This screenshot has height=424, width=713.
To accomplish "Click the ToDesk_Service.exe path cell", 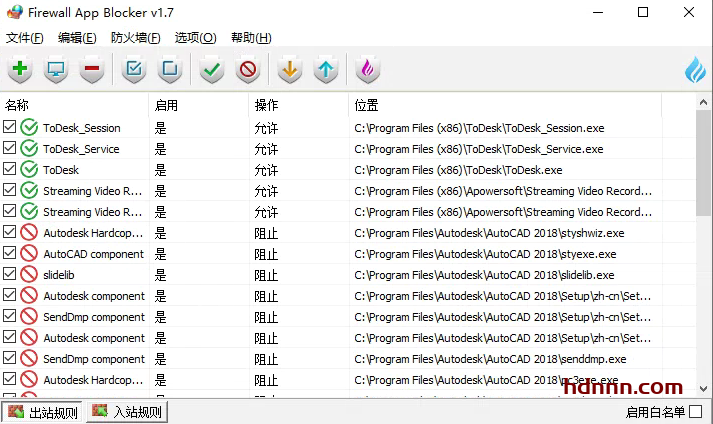I will pyautogui.click(x=479, y=149).
